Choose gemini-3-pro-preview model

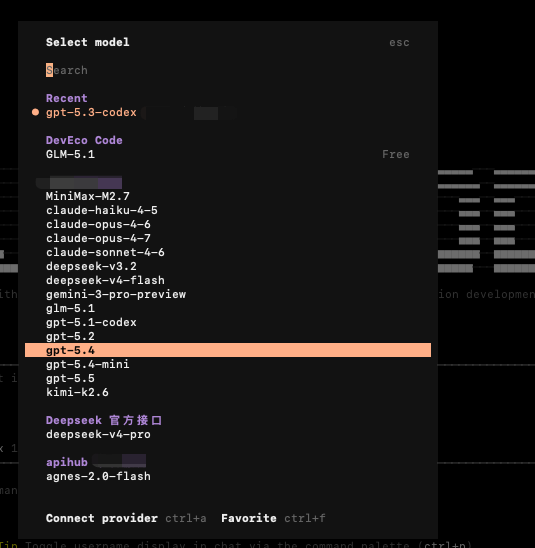pos(116,294)
